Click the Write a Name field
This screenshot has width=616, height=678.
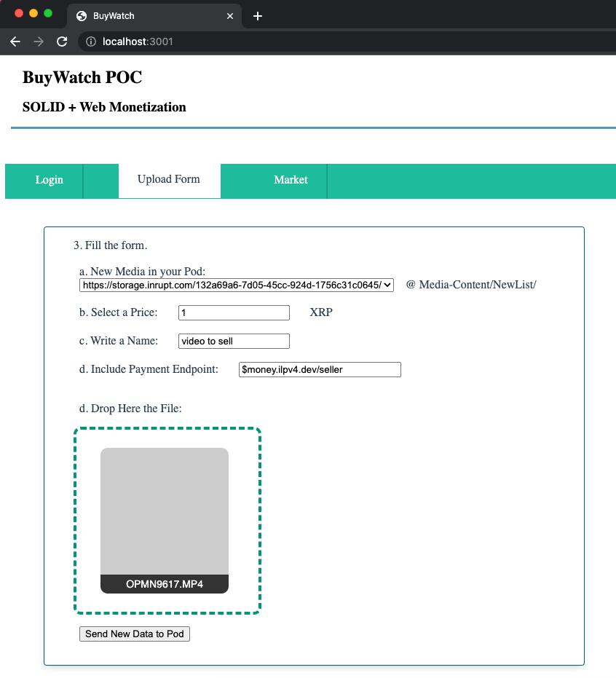tap(234, 341)
